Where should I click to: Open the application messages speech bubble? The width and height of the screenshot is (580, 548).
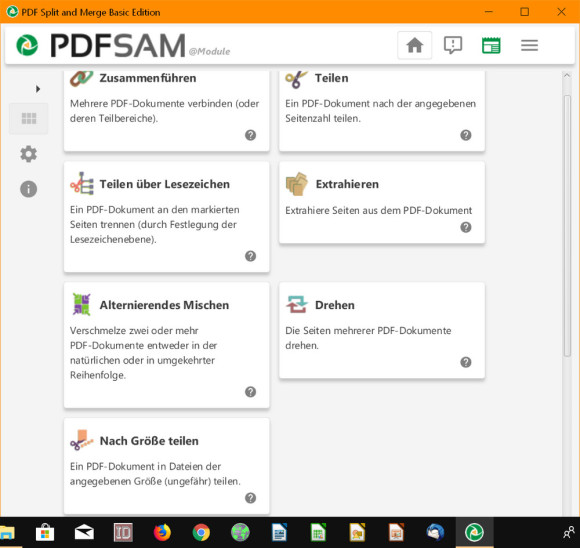[x=453, y=45]
